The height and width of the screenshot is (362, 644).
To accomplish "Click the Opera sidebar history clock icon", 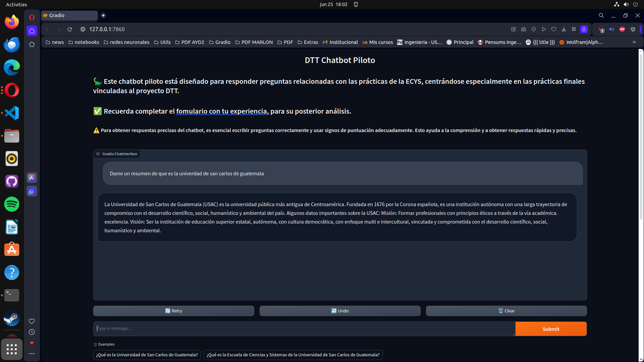I will (32, 332).
